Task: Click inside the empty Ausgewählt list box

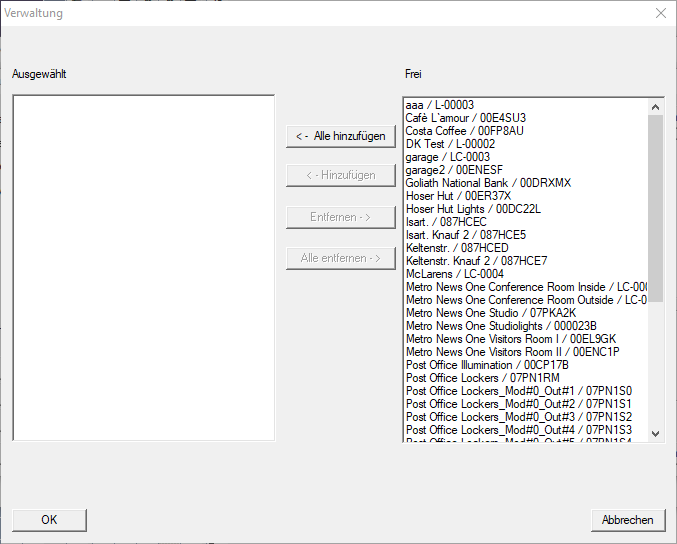Action: pyautogui.click(x=143, y=267)
